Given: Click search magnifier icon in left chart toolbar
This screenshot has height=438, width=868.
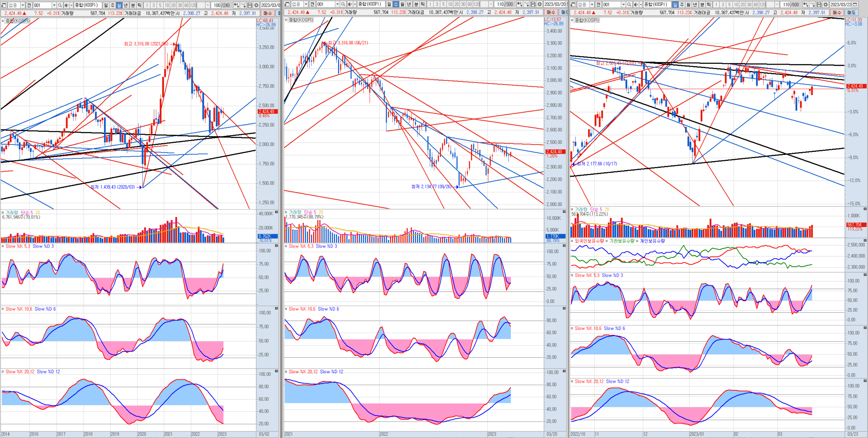Looking at the screenshot, I should (60, 5).
